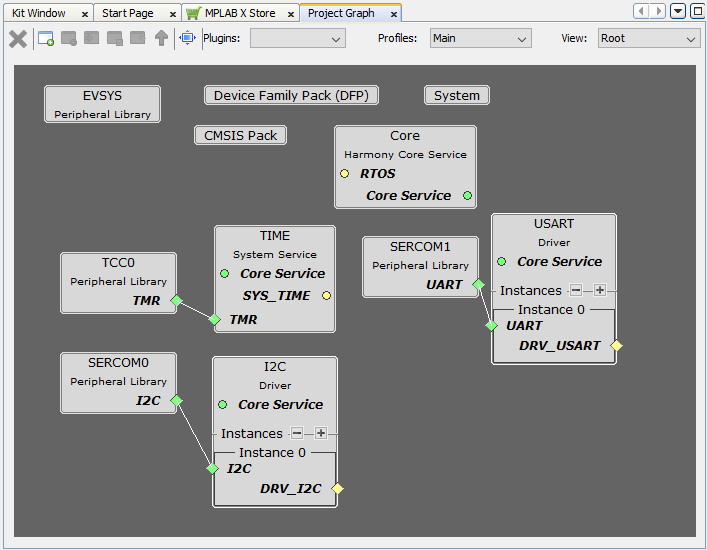Select the EVSYS Peripheral Library block
The height and width of the screenshot is (550, 707).
coord(102,104)
